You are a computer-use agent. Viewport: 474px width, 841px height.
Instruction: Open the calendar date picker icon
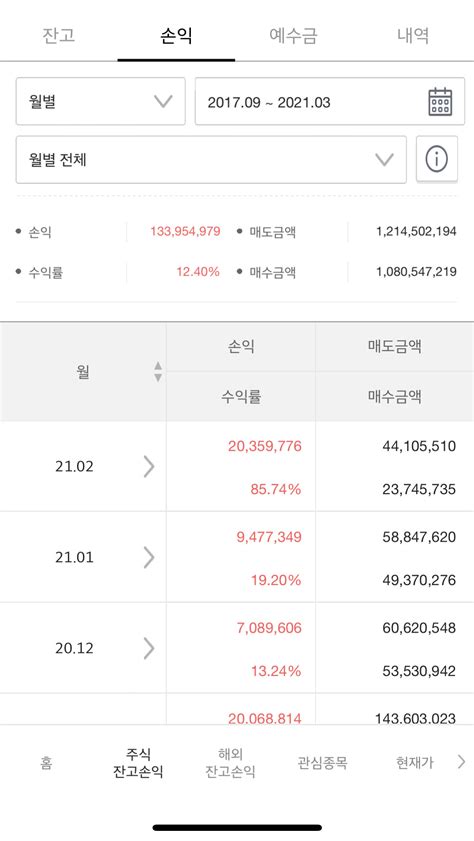(440, 102)
